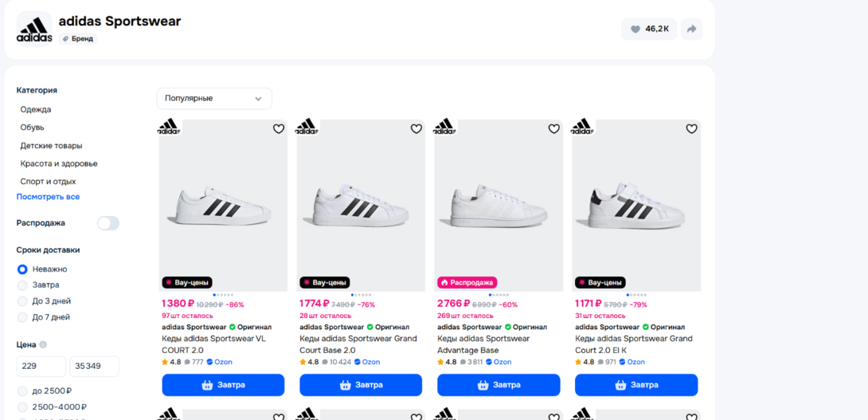Select the Завтра delivery radio option
868x420 pixels.
(x=22, y=285)
